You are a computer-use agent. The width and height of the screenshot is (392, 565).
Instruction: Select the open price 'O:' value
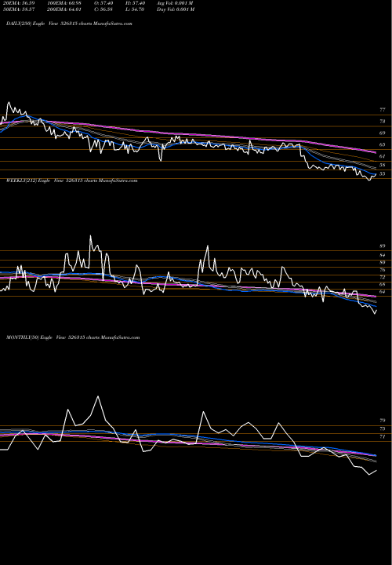[103, 3]
